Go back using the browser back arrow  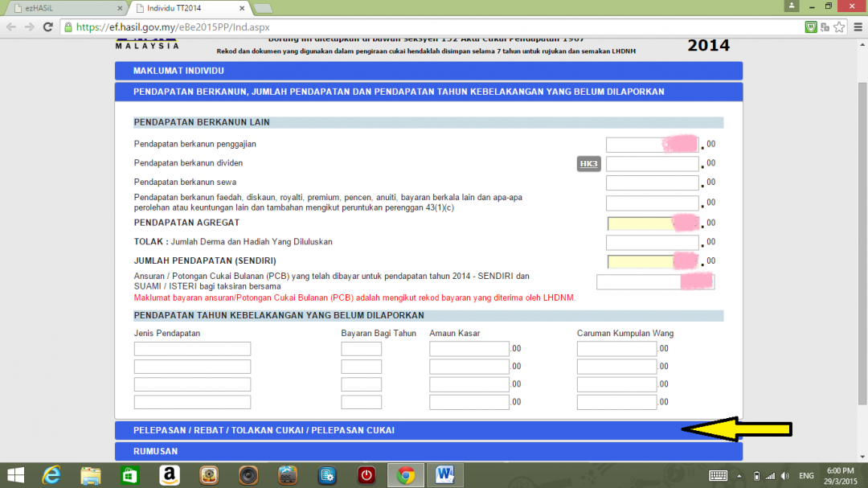coord(11,27)
